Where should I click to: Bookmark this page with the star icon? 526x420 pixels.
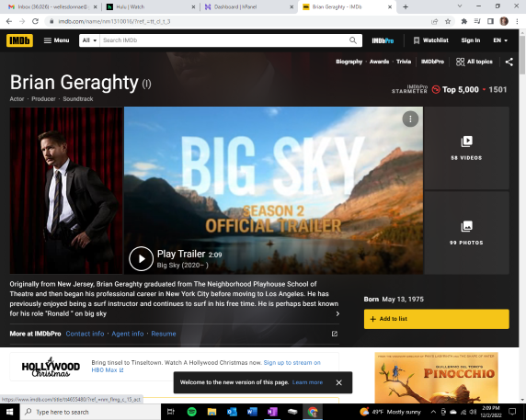pyautogui.click(x=448, y=21)
